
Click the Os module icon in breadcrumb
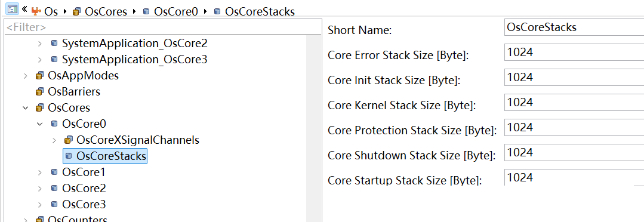pyautogui.click(x=36, y=11)
